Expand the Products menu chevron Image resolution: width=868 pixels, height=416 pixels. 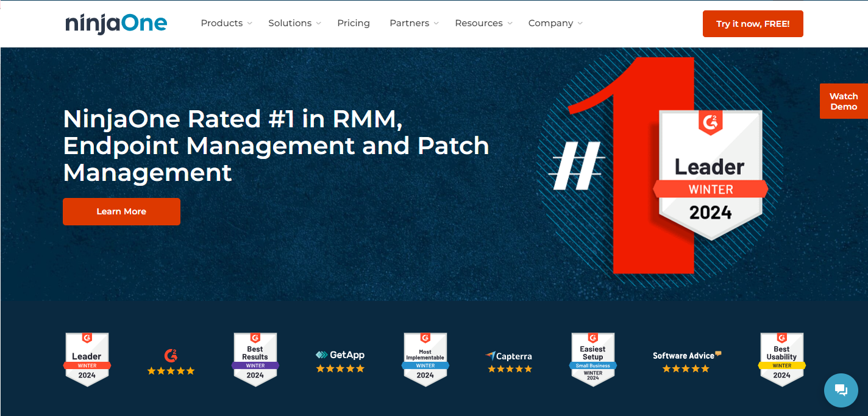[249, 23]
